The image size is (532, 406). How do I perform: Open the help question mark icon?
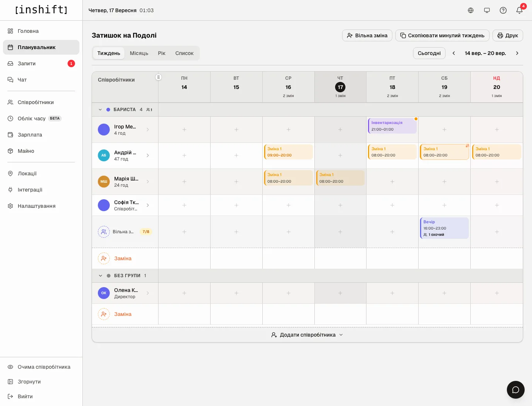pos(503,10)
